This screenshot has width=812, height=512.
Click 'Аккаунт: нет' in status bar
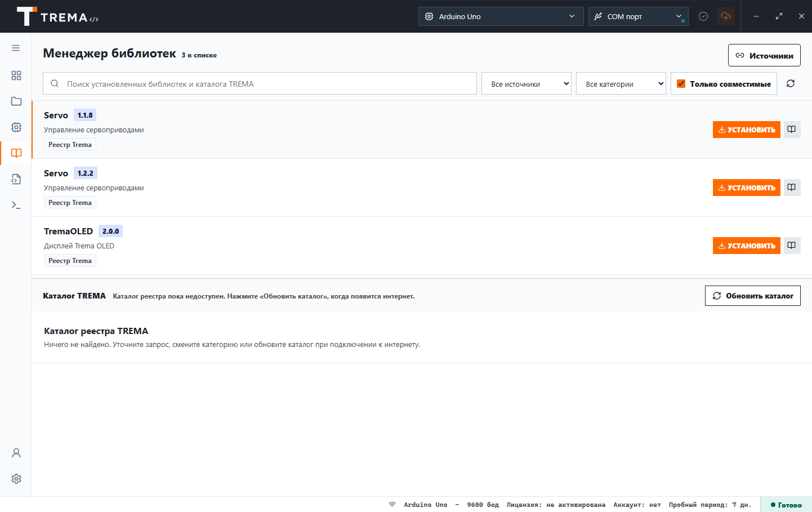point(637,505)
